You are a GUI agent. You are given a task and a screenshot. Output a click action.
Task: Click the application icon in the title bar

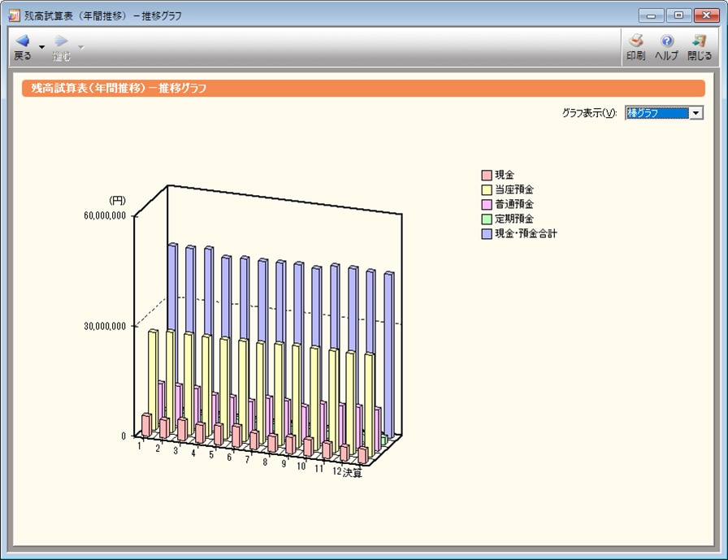point(14,15)
